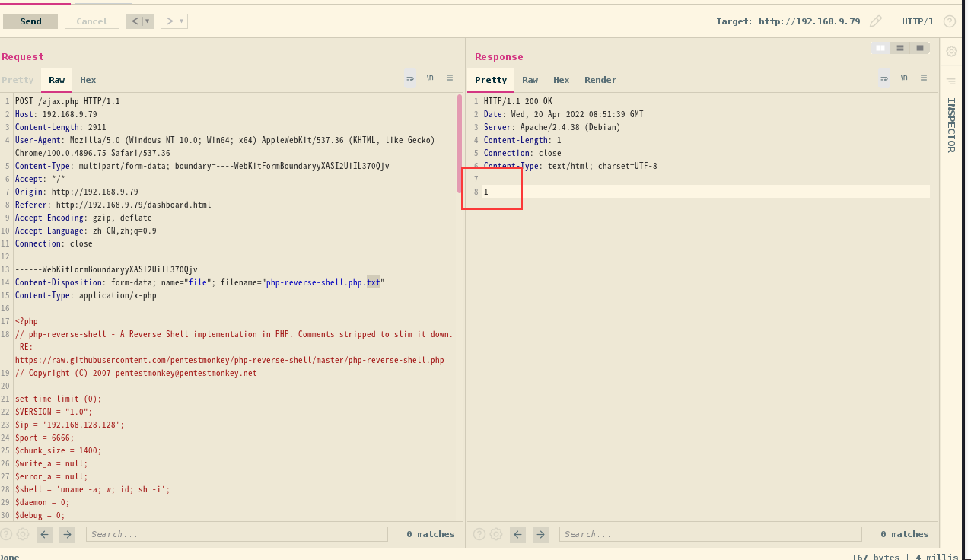
Task: Click the githubusercontent URL in request body
Action: (x=230, y=360)
